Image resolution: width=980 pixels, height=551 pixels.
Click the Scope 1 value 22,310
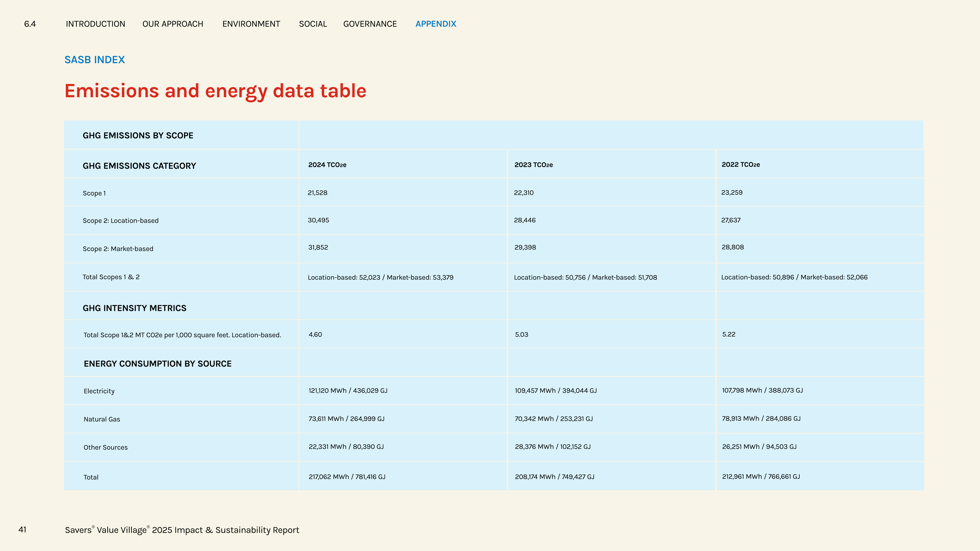(x=524, y=193)
